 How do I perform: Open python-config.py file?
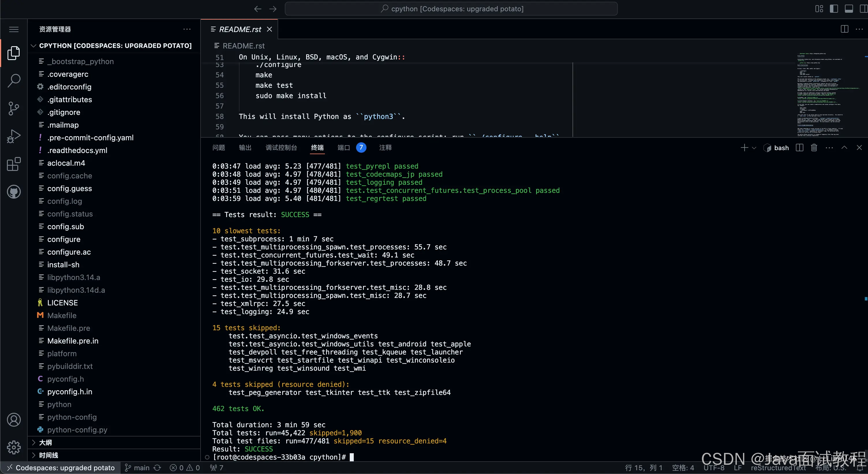click(115, 430)
